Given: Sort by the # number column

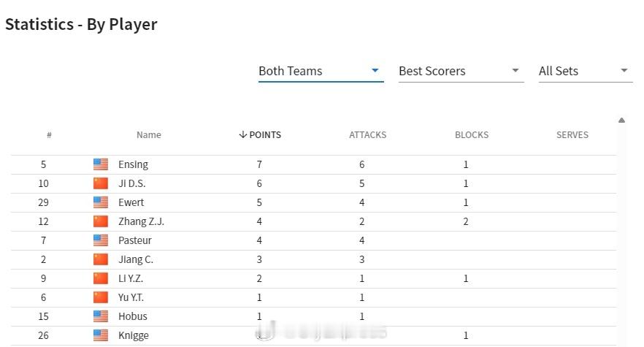Looking at the screenshot, I should click(49, 135).
